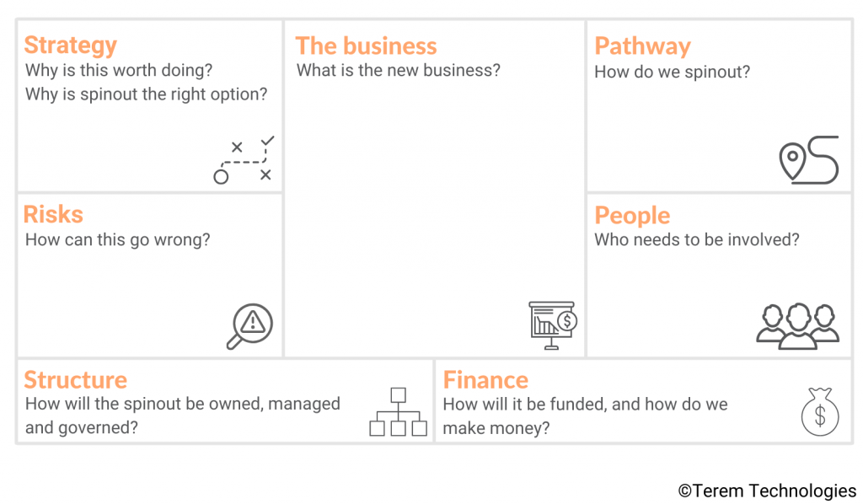Click the money bag finance icon
This screenshot has width=863, height=504.
coord(820,411)
